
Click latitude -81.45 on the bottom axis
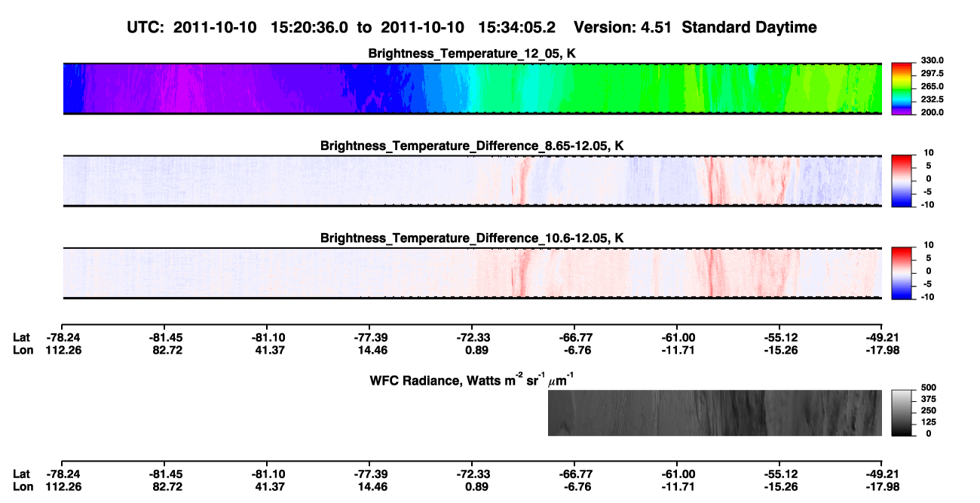tap(164, 474)
